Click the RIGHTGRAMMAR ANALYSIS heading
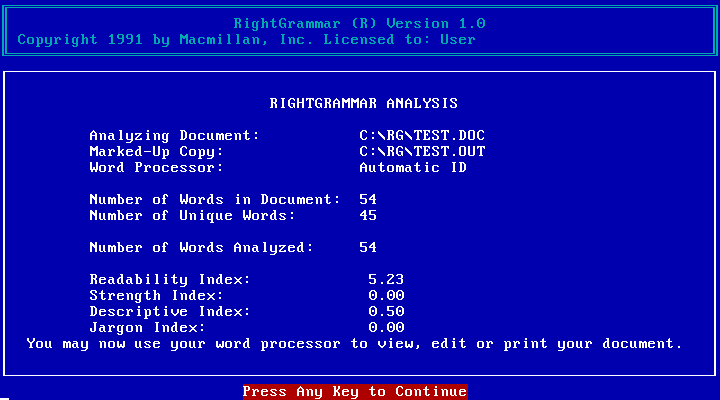 364,103
